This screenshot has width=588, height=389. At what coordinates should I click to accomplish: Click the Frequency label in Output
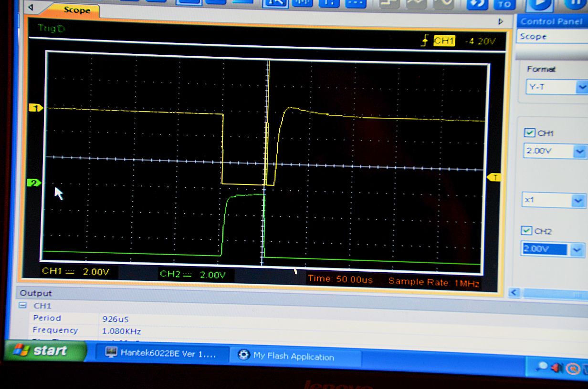click(x=55, y=330)
